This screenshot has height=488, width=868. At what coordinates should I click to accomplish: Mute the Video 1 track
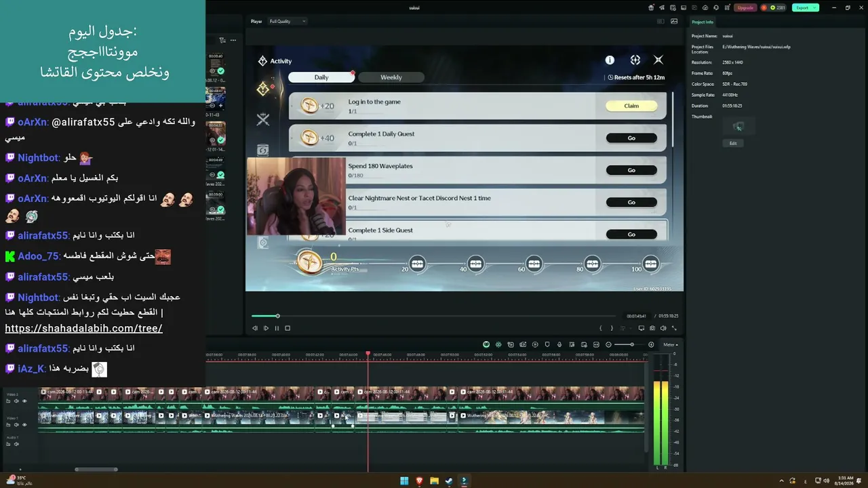click(16, 425)
